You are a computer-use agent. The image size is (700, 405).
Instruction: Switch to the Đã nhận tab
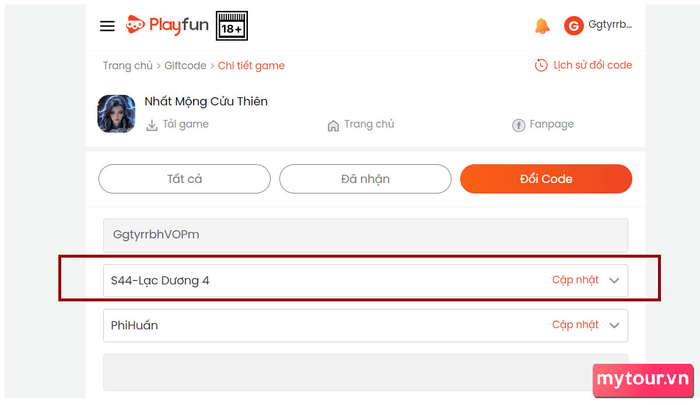(365, 179)
